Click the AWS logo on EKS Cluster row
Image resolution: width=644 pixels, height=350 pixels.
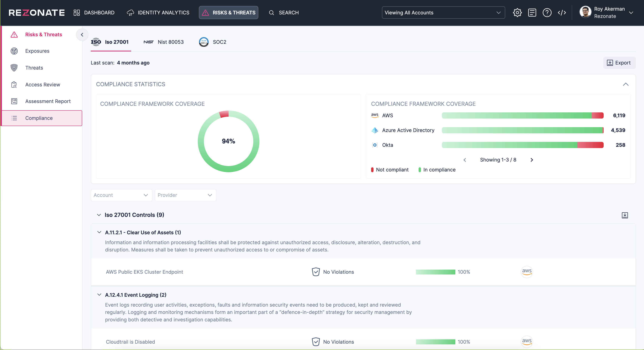click(527, 272)
